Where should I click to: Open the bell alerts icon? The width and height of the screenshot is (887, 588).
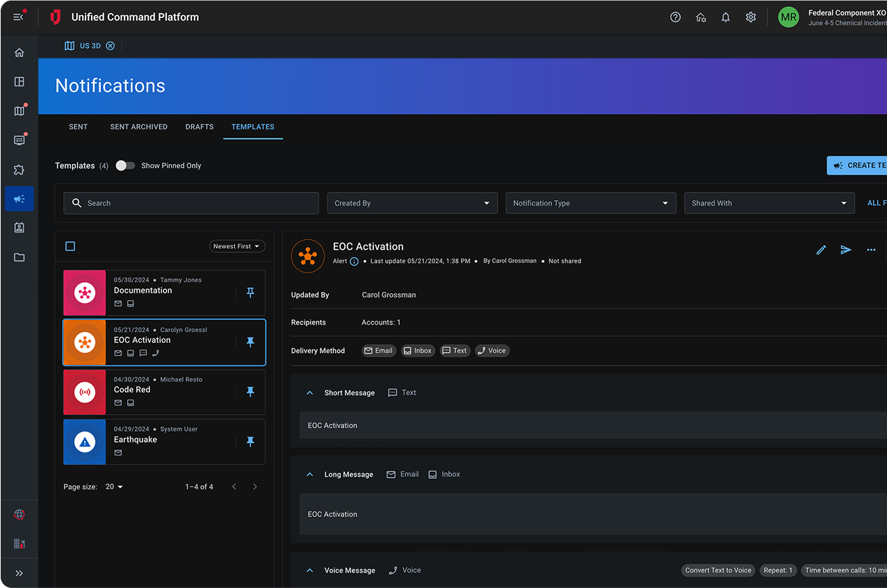point(725,17)
